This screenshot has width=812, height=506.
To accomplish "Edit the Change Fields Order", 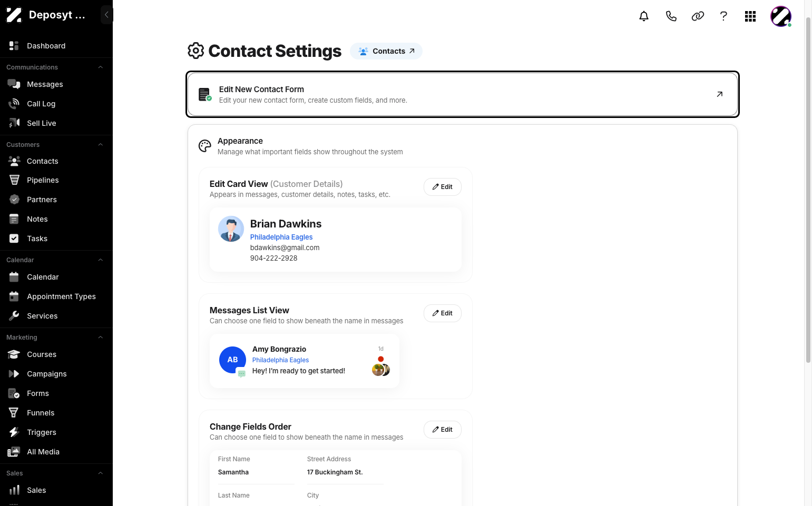I will point(443,430).
